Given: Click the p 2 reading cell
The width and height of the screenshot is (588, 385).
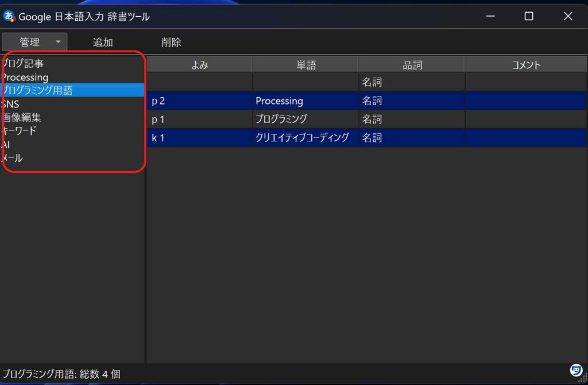Looking at the screenshot, I should pos(199,101).
